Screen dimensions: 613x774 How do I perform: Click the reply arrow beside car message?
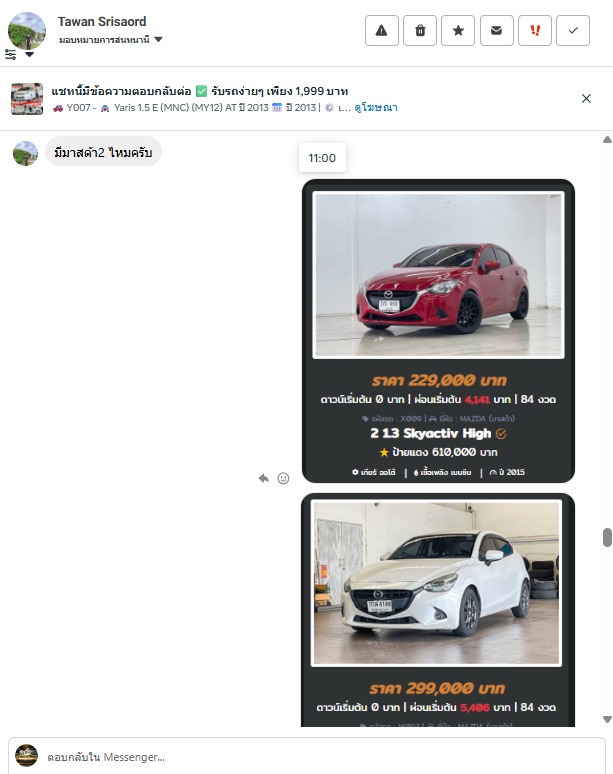coord(264,478)
